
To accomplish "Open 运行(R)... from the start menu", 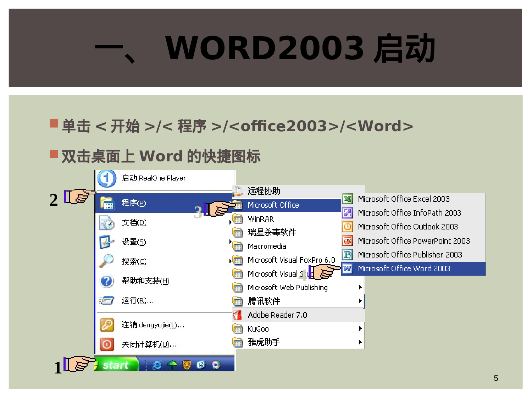I will click(x=137, y=301).
